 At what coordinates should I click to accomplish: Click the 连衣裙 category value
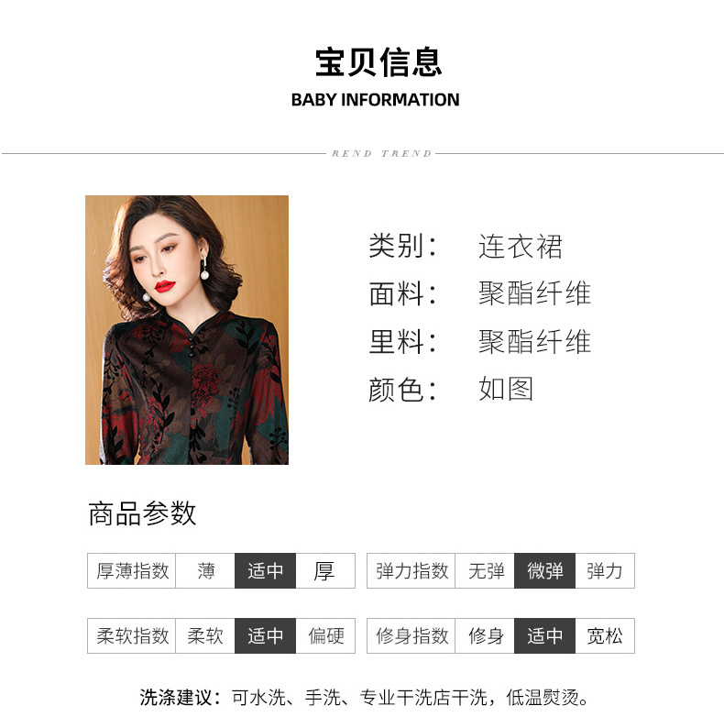(521, 246)
